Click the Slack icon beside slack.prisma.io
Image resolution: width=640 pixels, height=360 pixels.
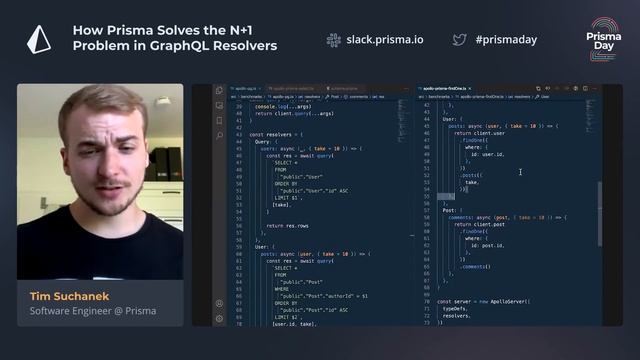(333, 40)
